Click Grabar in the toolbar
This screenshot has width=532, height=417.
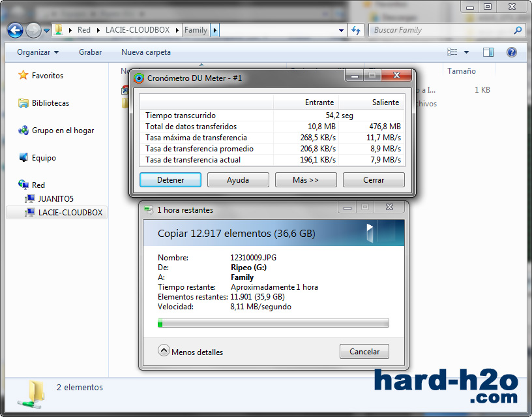pyautogui.click(x=90, y=52)
